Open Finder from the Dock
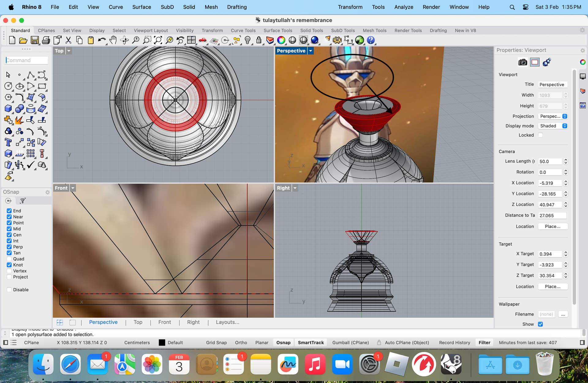Viewport: 588px width, 383px height. click(43, 364)
